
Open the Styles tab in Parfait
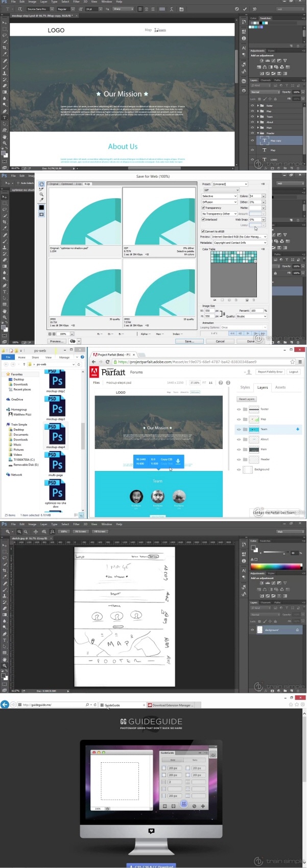click(245, 387)
